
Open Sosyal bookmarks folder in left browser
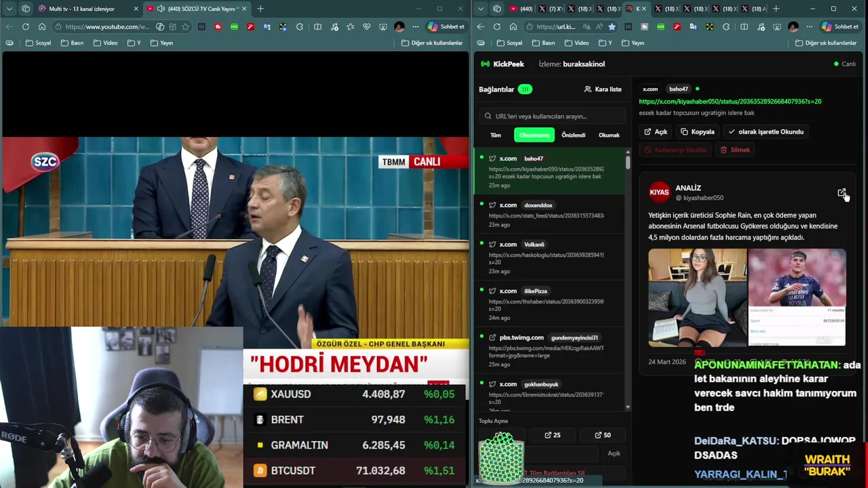38,43
